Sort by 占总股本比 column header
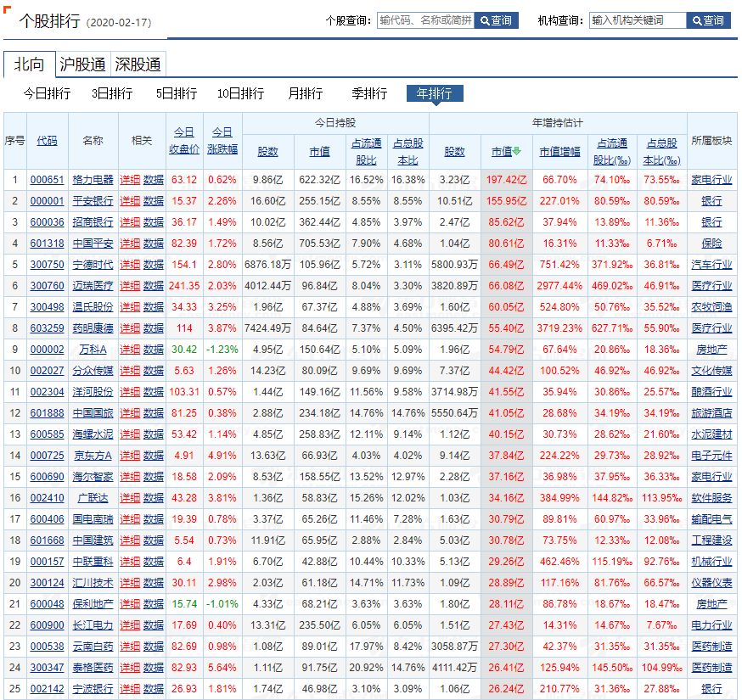 (408, 151)
